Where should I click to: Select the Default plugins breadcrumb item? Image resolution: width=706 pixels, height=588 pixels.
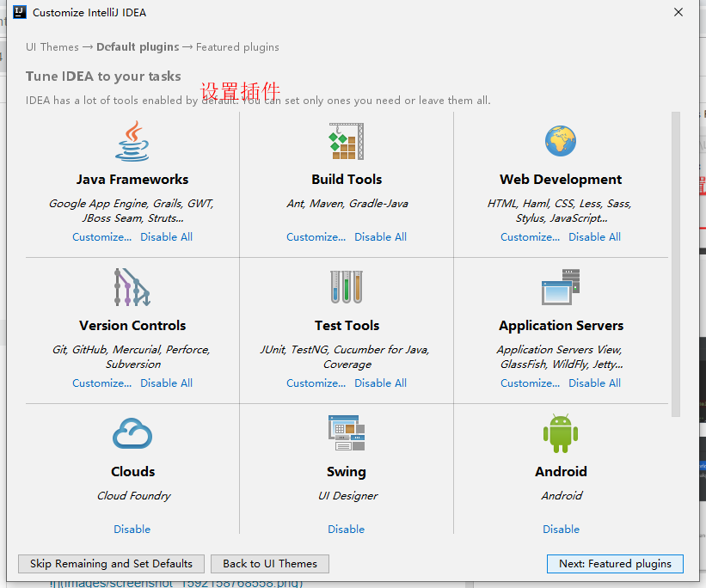click(x=119, y=47)
